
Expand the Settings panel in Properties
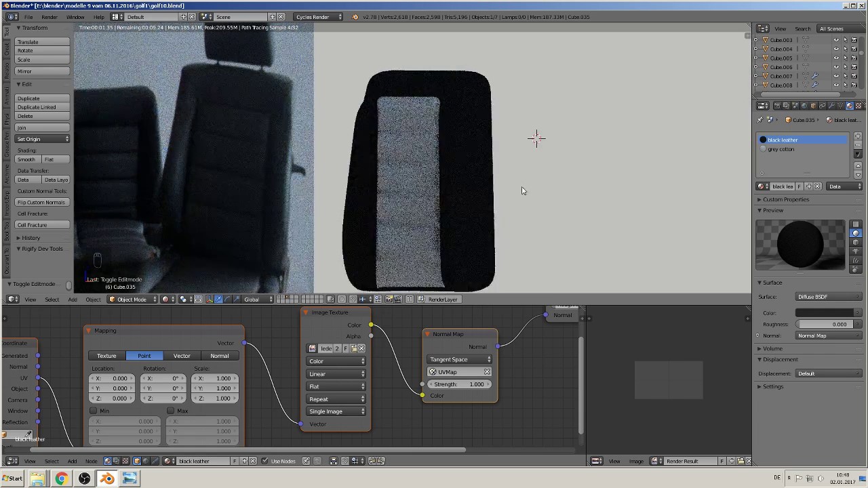[x=772, y=386]
